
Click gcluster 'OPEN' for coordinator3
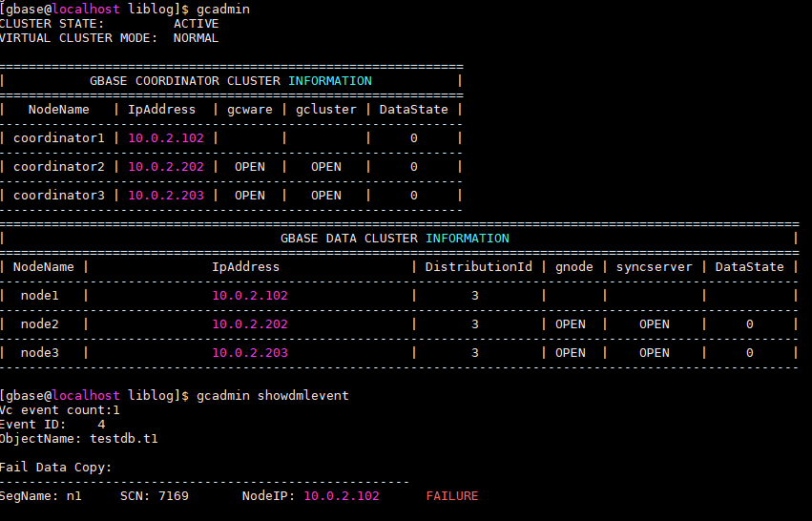[x=326, y=196]
